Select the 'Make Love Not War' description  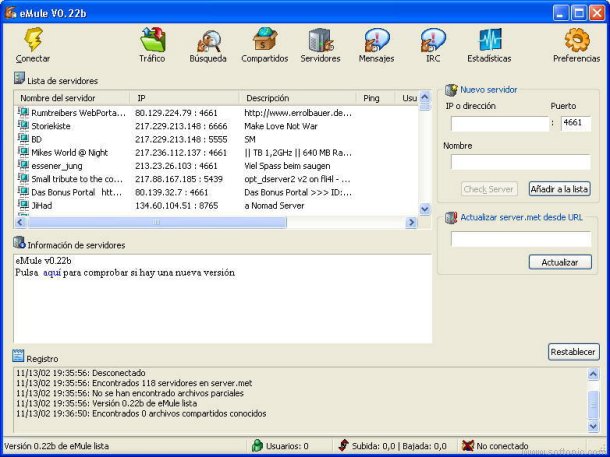[x=280, y=126]
